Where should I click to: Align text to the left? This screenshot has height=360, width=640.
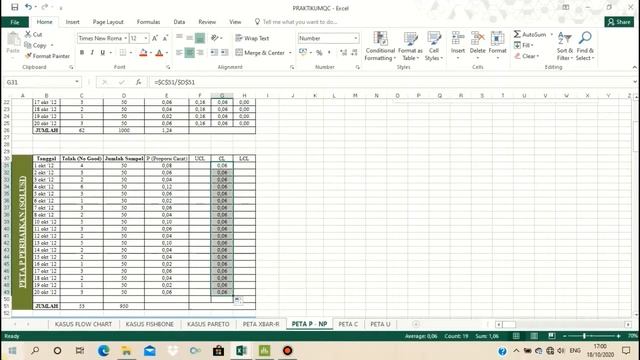tap(179, 53)
